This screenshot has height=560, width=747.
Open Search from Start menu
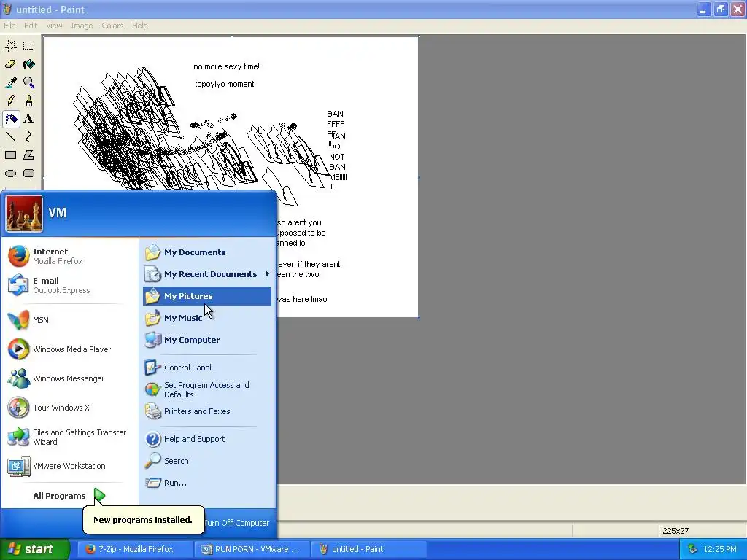(x=206, y=461)
